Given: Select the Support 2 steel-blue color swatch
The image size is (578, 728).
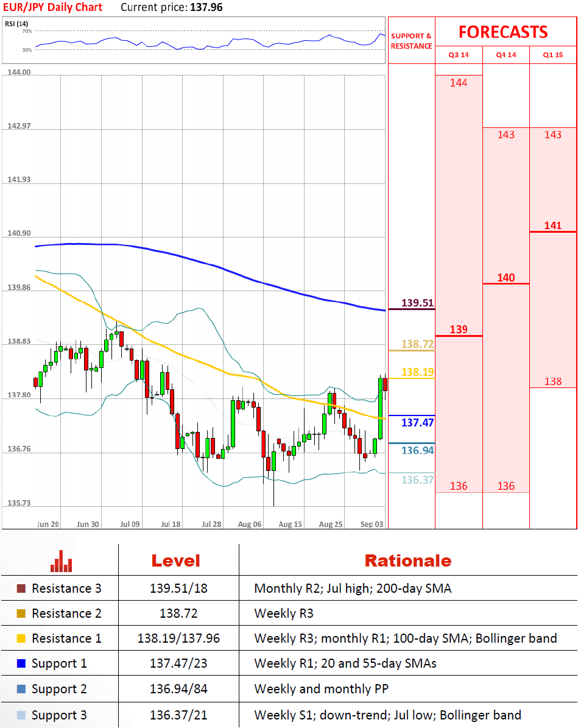Looking at the screenshot, I should click(21, 689).
